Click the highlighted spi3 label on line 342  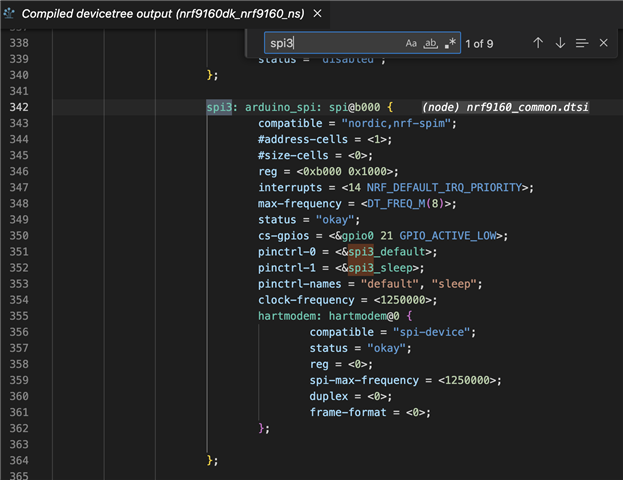218,107
